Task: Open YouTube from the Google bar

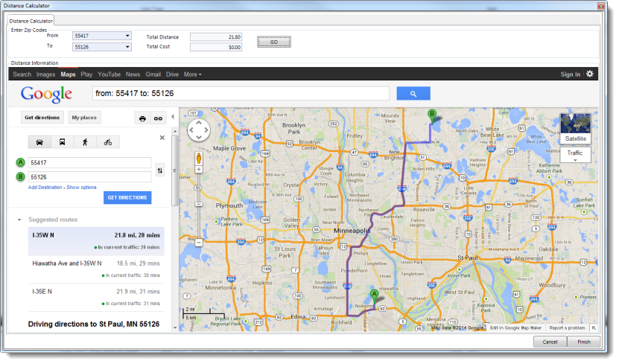Action: (x=109, y=74)
